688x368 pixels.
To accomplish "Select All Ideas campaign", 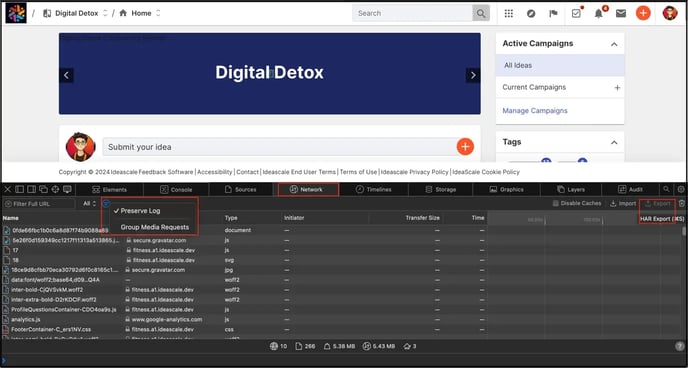I will pos(560,65).
